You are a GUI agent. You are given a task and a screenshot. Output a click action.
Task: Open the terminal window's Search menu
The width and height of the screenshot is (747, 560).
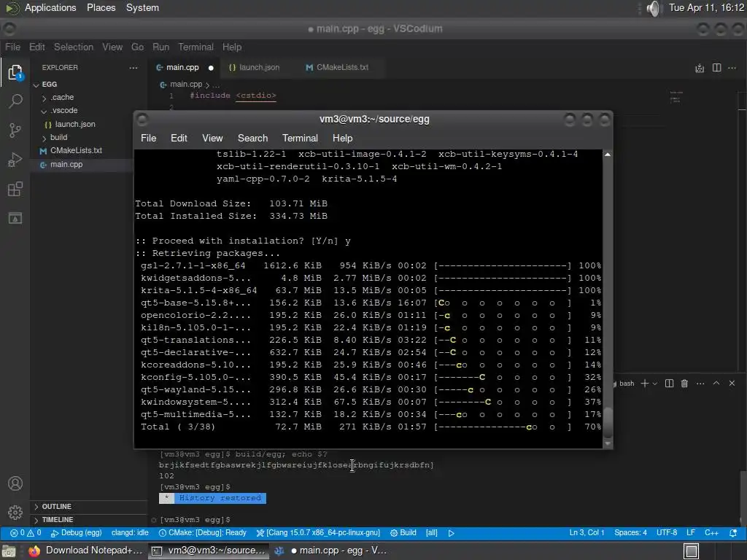tap(252, 138)
